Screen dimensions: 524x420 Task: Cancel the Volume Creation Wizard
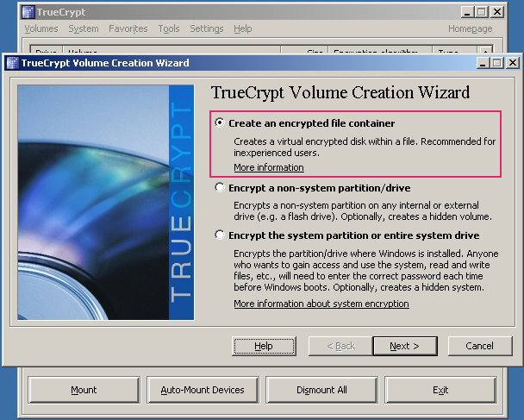coord(479,346)
